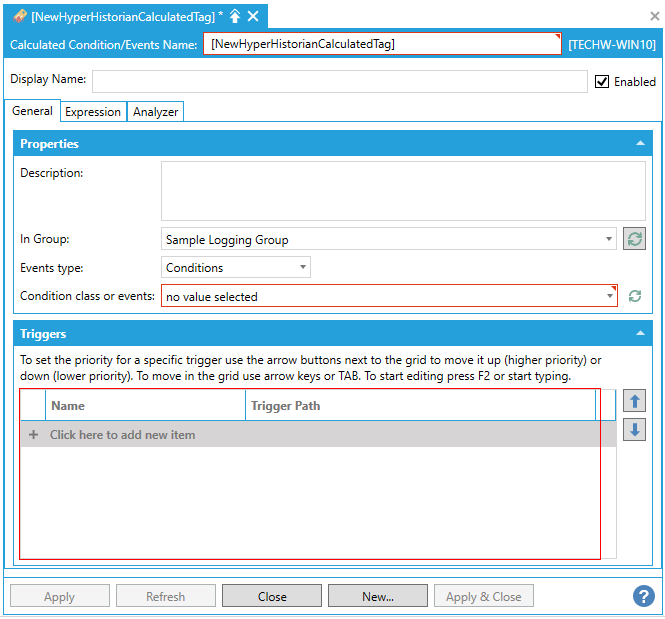
Task: Click the Close button at the bottom
Action: 272,597
